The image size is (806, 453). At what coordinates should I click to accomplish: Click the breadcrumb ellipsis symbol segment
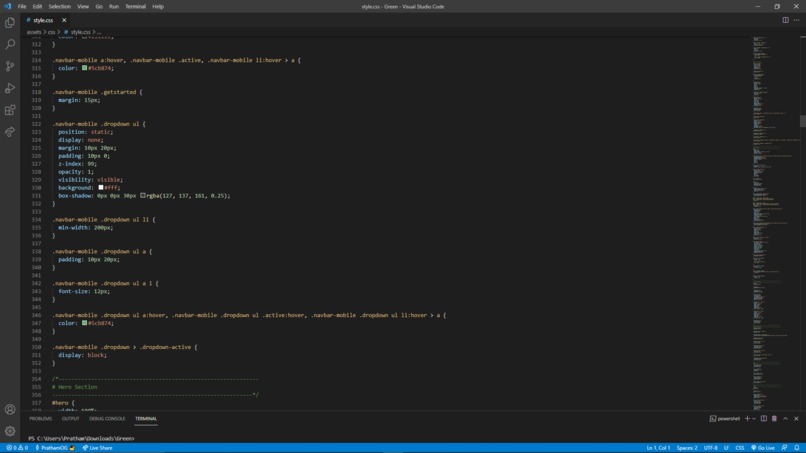(x=99, y=32)
